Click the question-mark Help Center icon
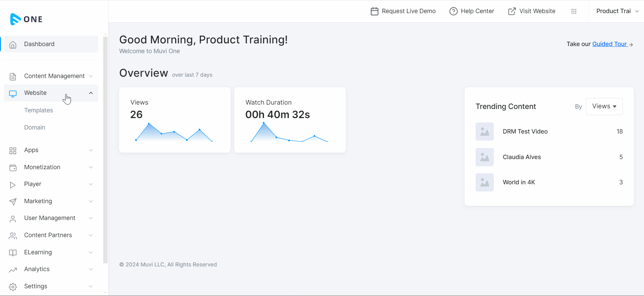 (453, 11)
